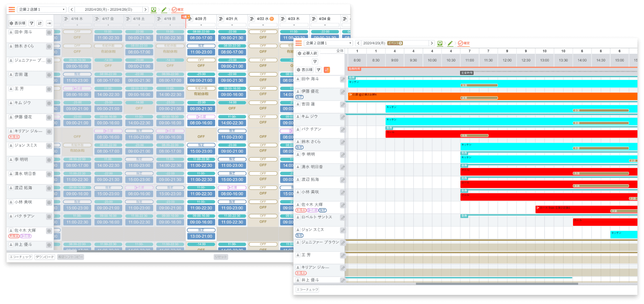Open gear settings for 伊藤 優花 row

tap(49, 118)
